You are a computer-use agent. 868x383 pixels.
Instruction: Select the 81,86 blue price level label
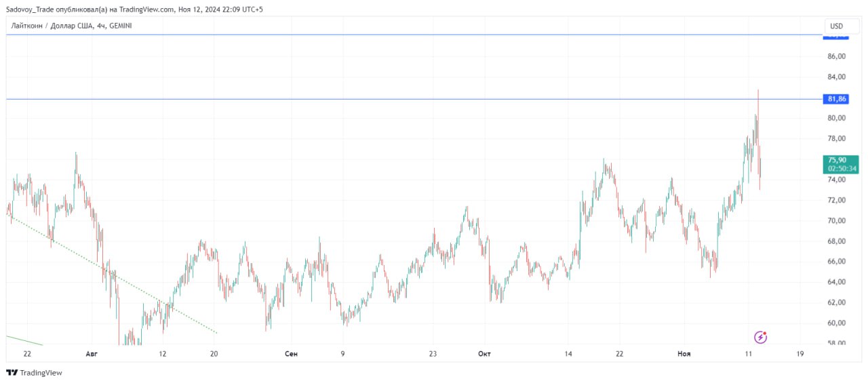tap(836, 99)
